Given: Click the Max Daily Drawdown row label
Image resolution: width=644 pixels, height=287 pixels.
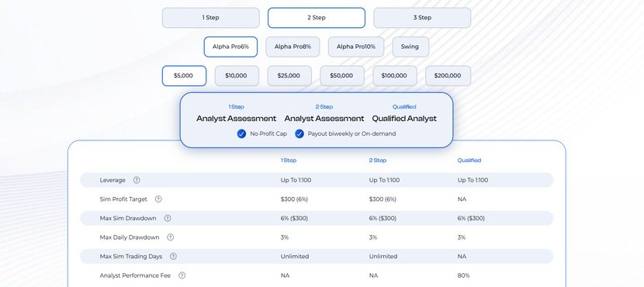Looking at the screenshot, I should (x=130, y=237).
